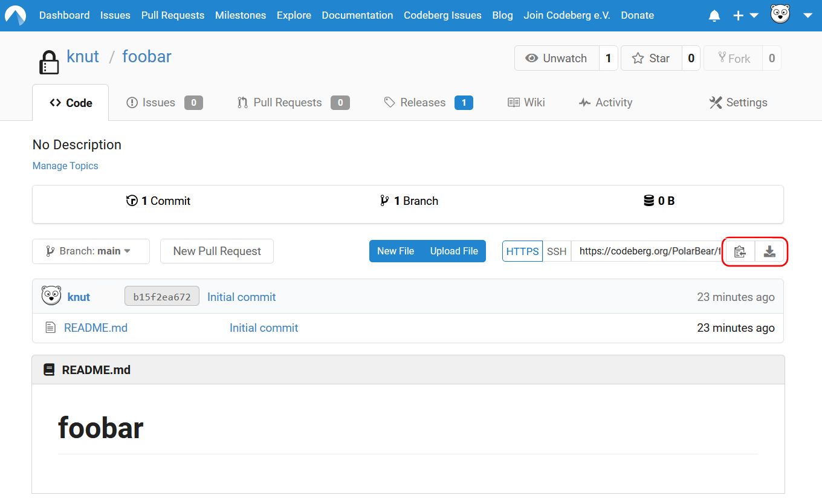Open the notifications bell
Screen dimensions: 822x504
pos(714,16)
